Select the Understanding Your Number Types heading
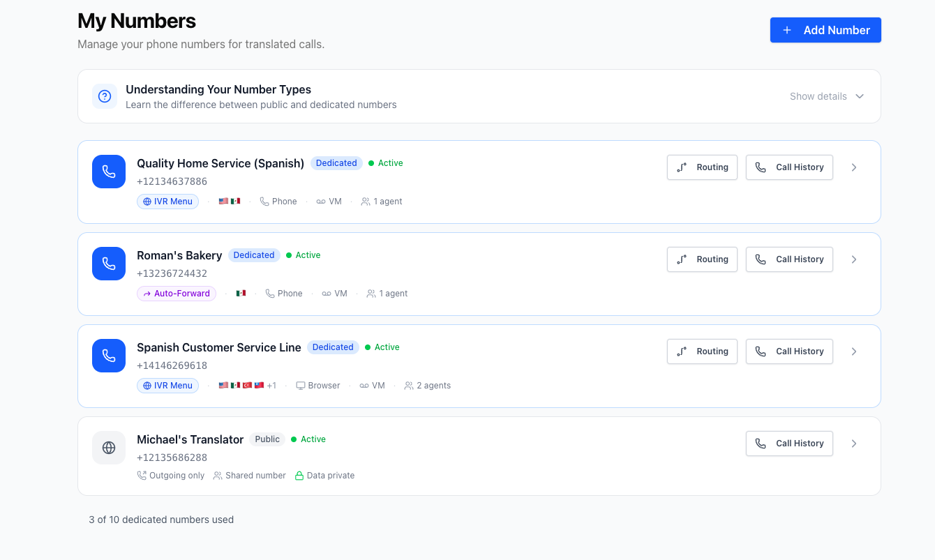Screen dimensions: 935x560 pyautogui.click(x=218, y=89)
